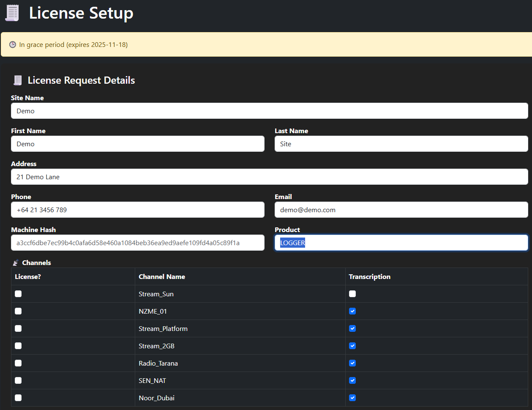Enable transcription for Stream_Sun channel

[x=352, y=294]
